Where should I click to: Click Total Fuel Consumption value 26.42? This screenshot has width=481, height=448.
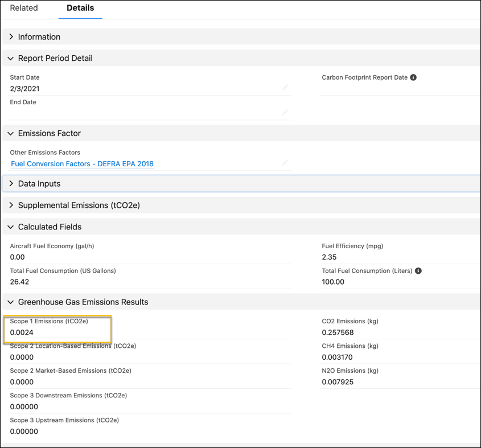[19, 282]
